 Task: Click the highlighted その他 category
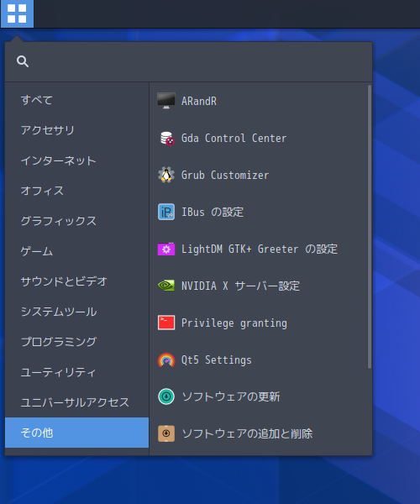pos(76,433)
